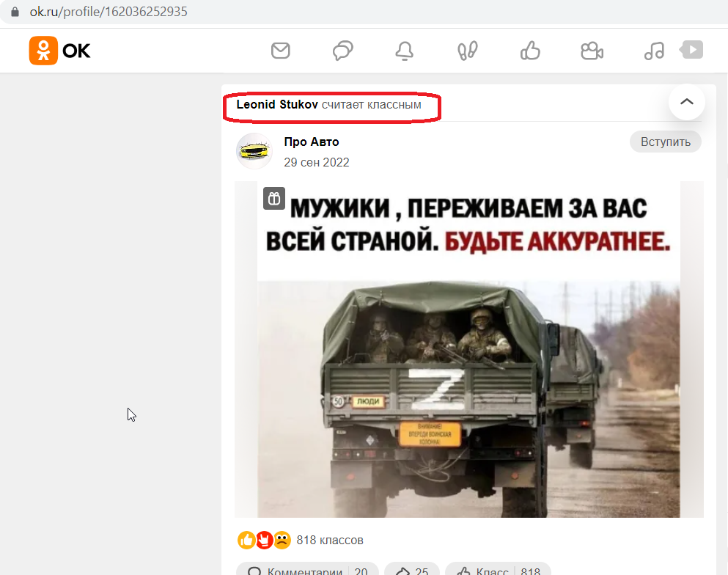This screenshot has height=575, width=728.
Task: Click the post date 29 сен 2022
Action: [x=317, y=162]
